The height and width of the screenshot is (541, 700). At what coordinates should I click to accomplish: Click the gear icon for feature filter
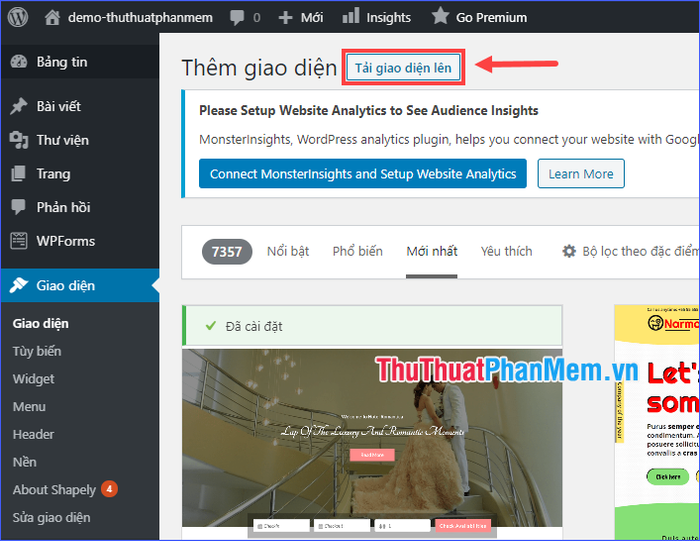[569, 251]
